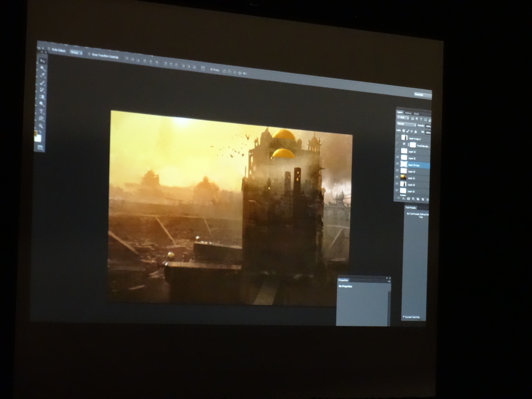Click the screen mode icon at toolbar bottom
Image resolution: width=532 pixels, height=399 pixels.
(x=40, y=147)
